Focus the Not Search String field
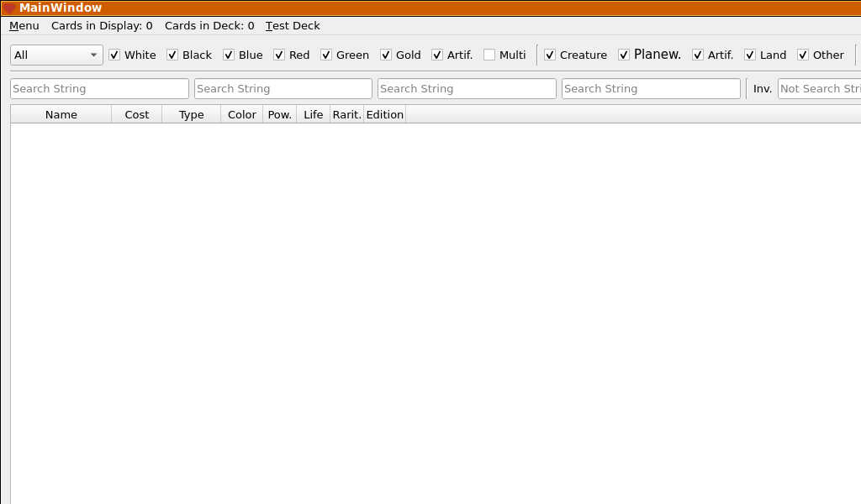This screenshot has height=504, width=861. [x=819, y=89]
